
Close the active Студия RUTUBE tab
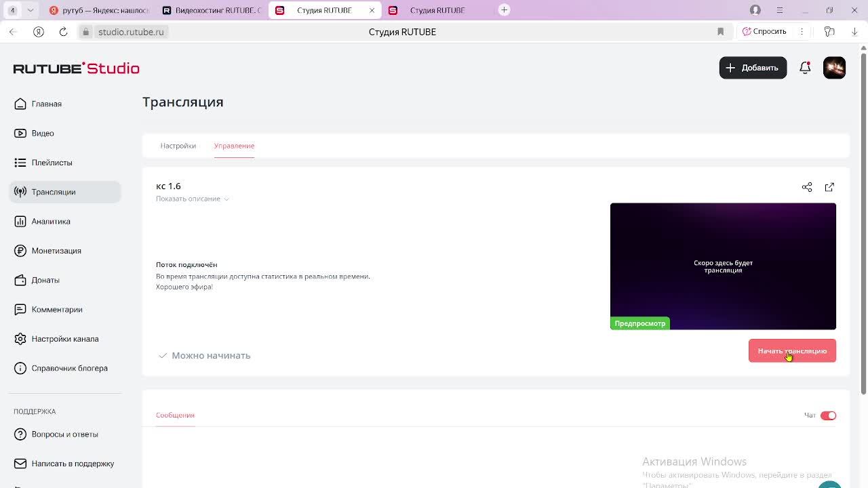372,10
